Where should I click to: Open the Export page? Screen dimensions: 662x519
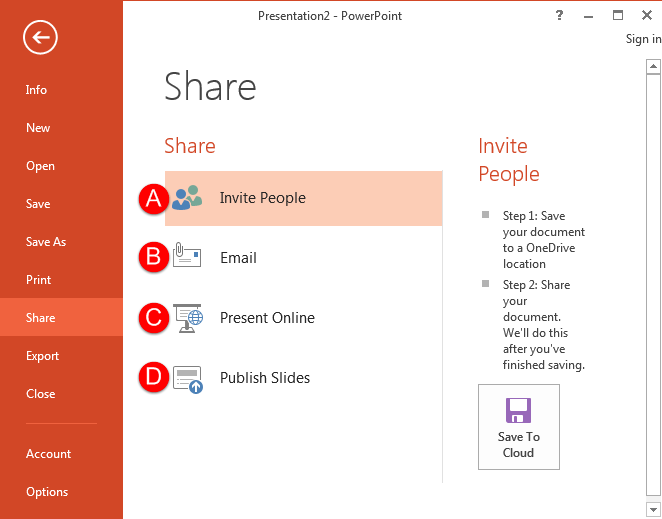tap(61, 356)
